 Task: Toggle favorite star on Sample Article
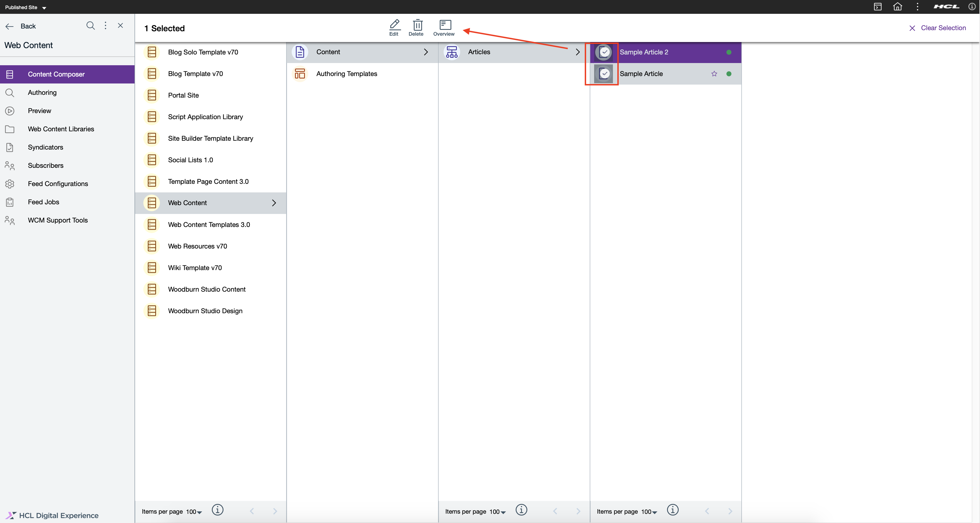click(714, 74)
